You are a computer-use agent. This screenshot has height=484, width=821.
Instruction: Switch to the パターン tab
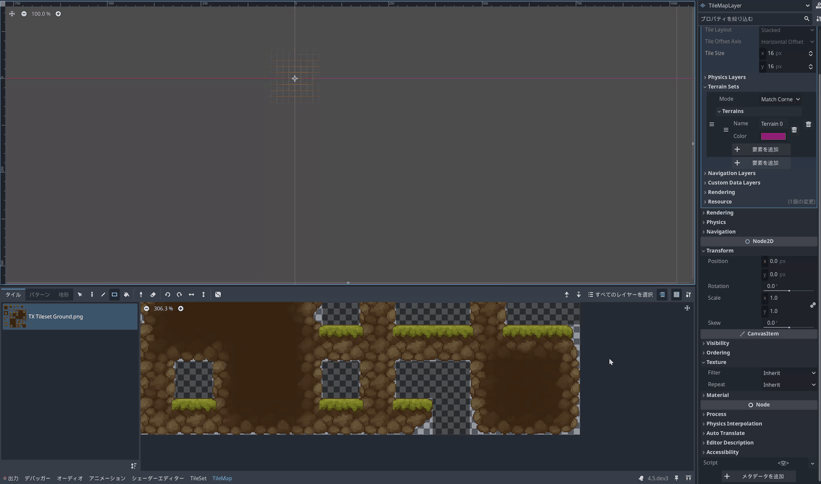tap(39, 294)
